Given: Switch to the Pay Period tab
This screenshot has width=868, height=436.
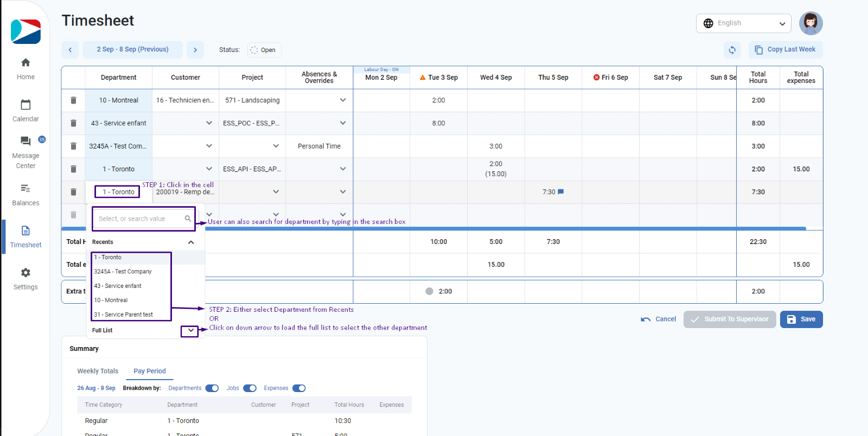Looking at the screenshot, I should (x=150, y=371).
